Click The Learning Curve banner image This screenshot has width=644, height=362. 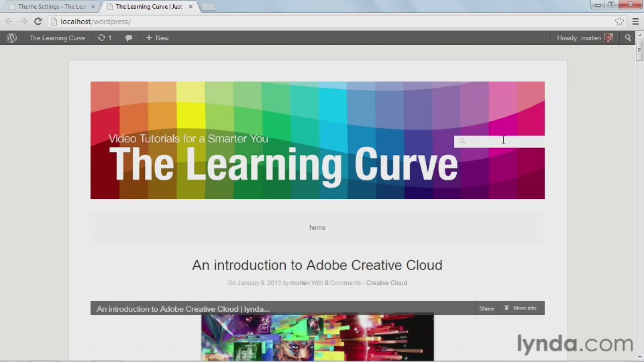click(x=317, y=140)
